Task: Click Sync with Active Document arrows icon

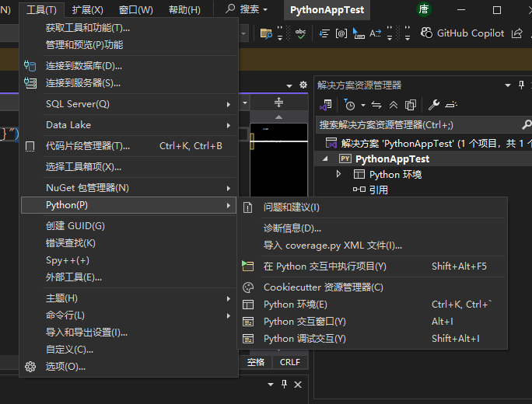Action: [376, 105]
